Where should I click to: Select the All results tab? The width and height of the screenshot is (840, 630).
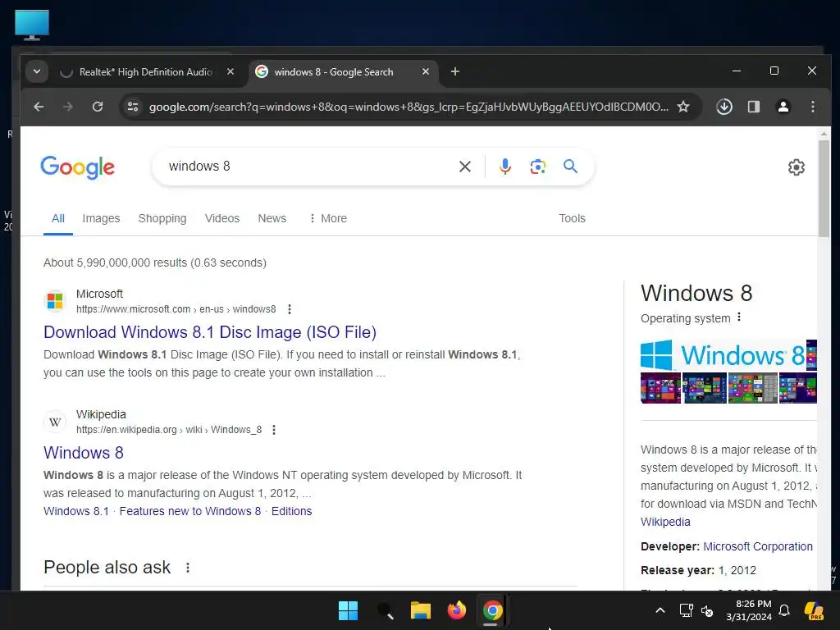pyautogui.click(x=58, y=218)
